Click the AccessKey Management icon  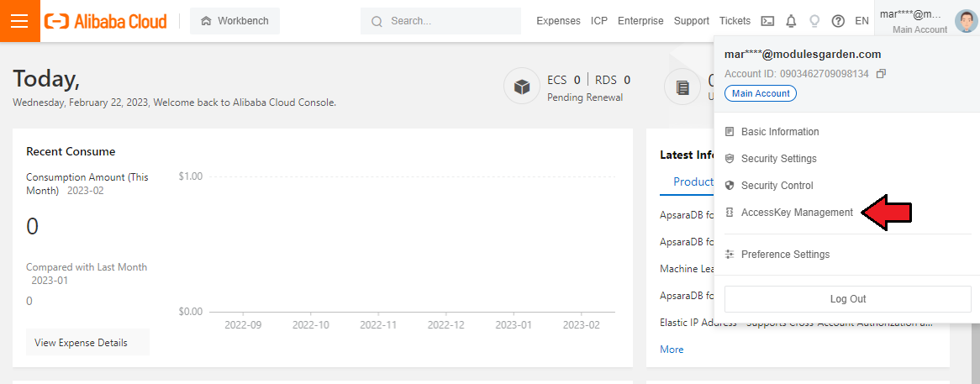click(x=729, y=213)
